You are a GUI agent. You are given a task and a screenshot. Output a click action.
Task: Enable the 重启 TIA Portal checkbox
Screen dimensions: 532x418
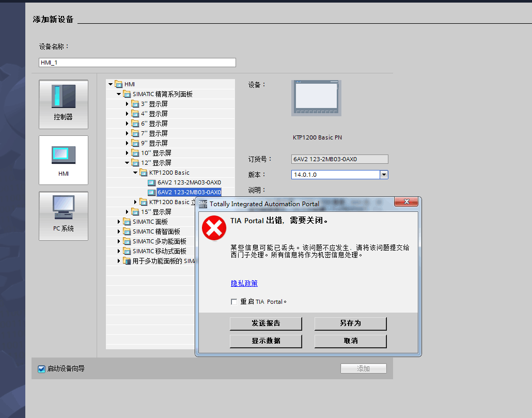234,302
